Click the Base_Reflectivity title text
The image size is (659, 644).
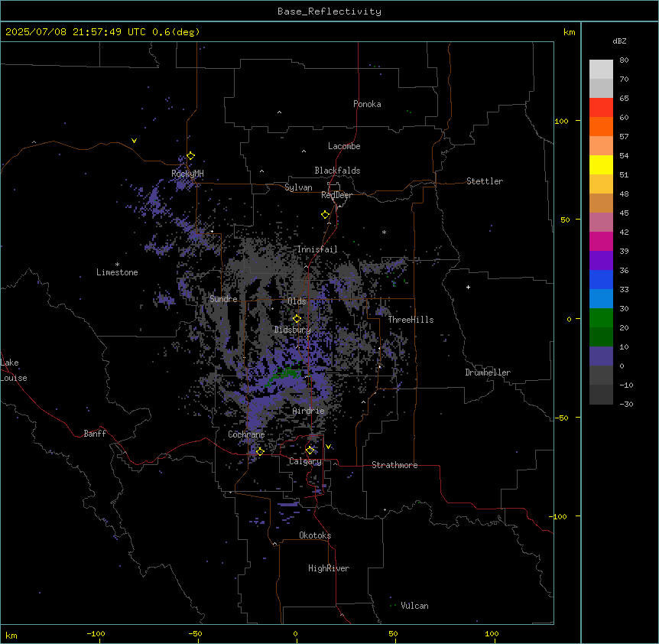[329, 11]
